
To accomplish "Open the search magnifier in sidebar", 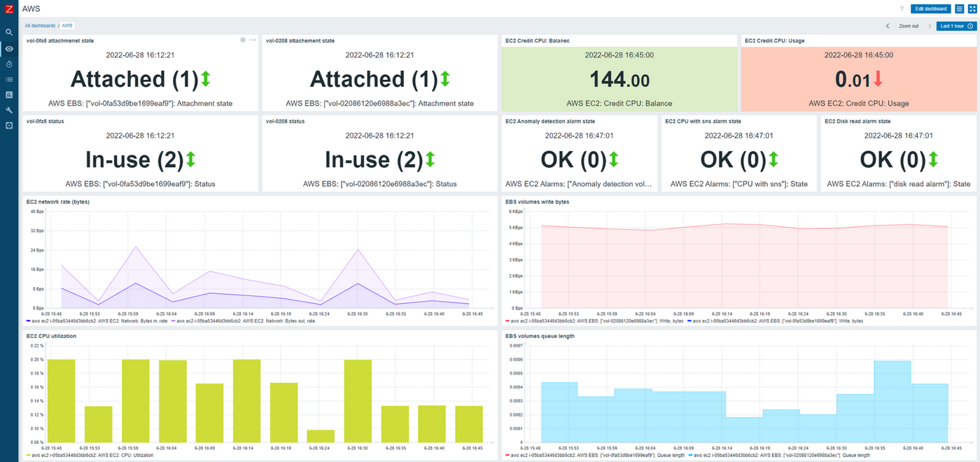I will (x=9, y=32).
